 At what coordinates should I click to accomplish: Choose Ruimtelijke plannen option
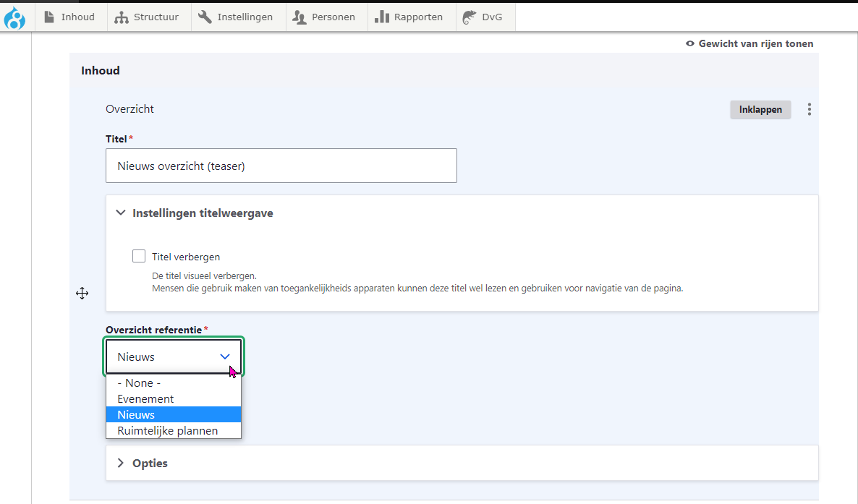click(x=167, y=431)
